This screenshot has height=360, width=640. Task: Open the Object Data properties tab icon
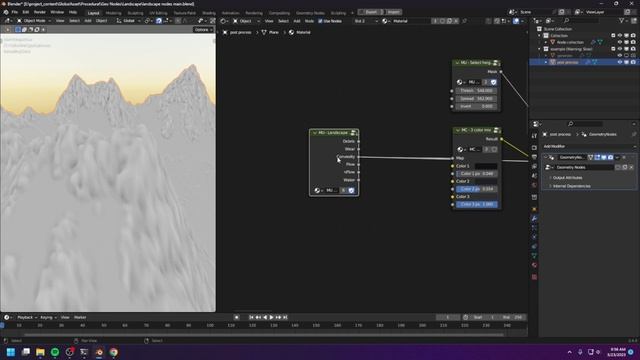click(x=534, y=256)
